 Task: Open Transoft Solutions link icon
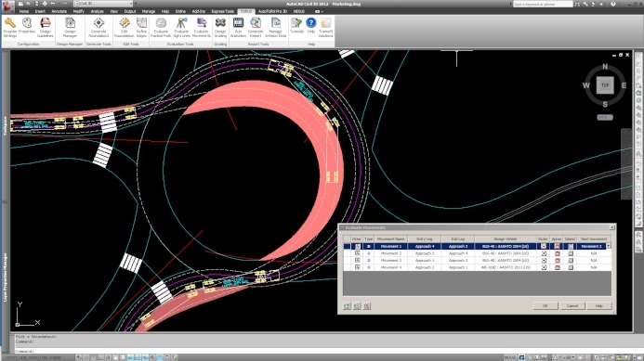pyautogui.click(x=325, y=28)
